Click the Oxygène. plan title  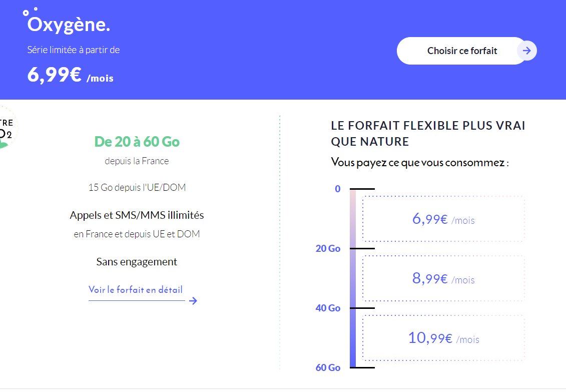click(69, 25)
